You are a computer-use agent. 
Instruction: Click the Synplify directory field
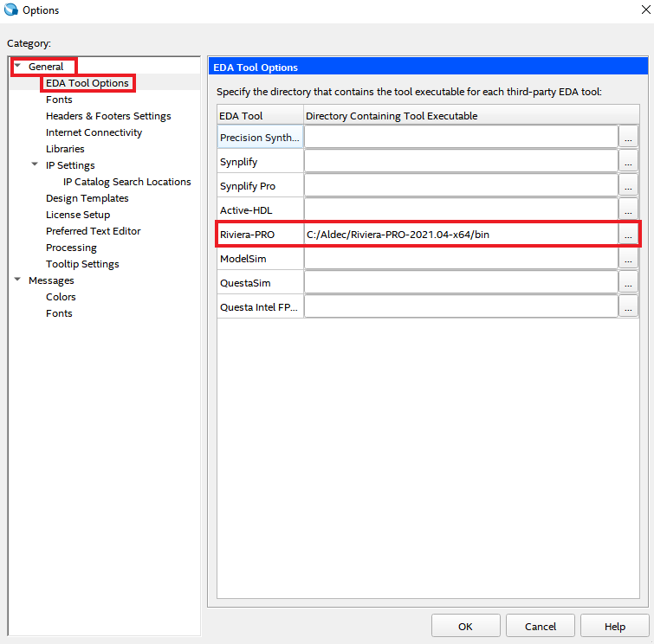point(461,161)
